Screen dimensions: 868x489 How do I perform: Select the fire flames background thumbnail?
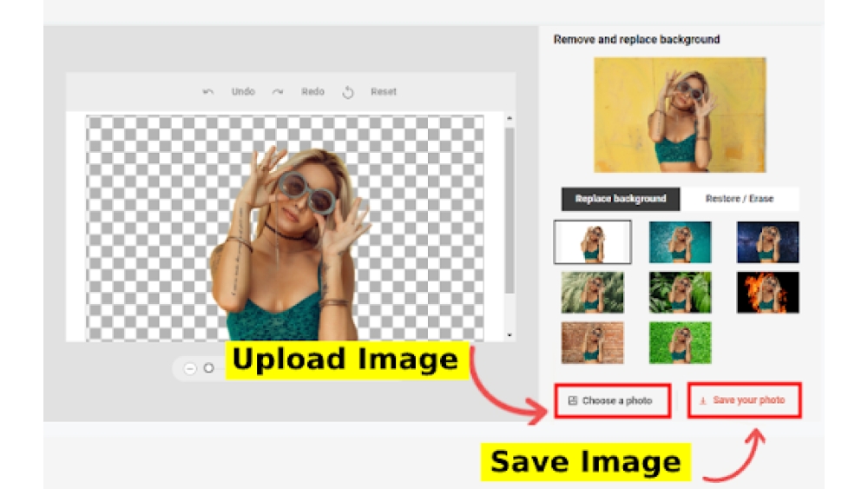click(x=768, y=293)
